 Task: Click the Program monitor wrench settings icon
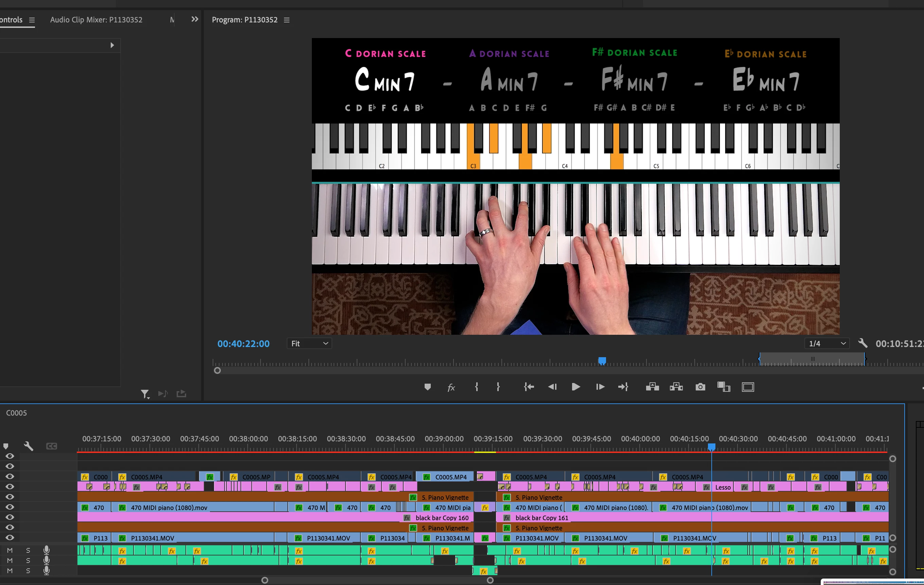click(x=862, y=343)
